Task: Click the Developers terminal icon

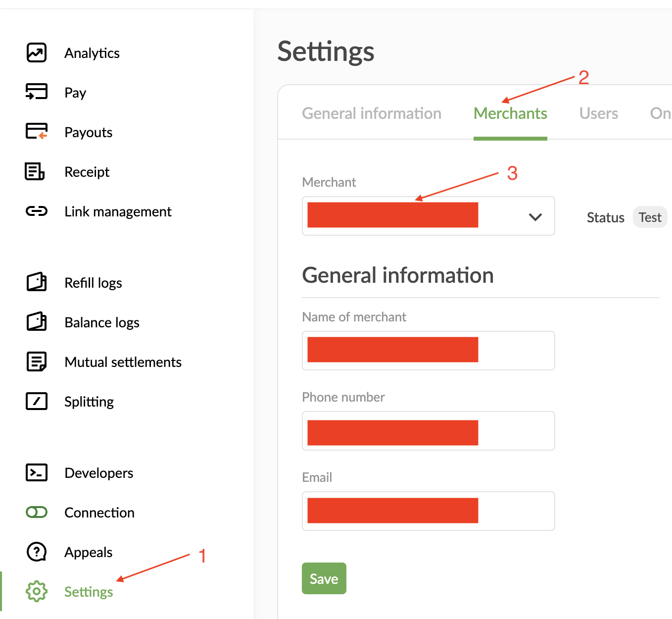Action: pos(37,473)
